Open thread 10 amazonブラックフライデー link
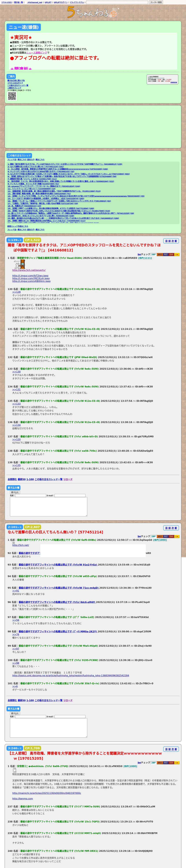 click(x=44, y=186)
